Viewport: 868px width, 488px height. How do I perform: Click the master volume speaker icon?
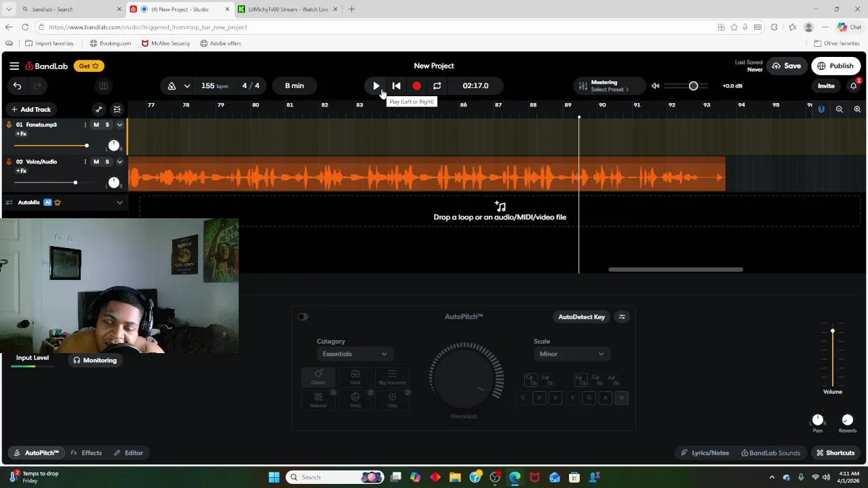[655, 86]
